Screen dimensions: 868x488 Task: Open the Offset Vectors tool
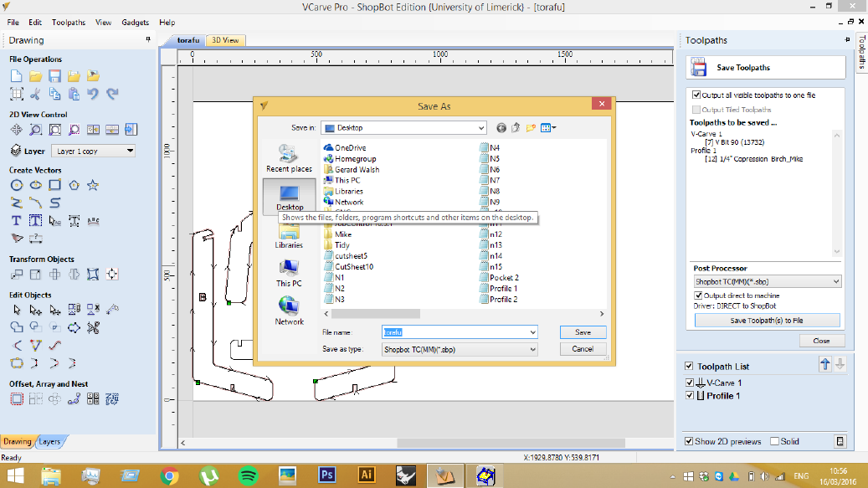tap(17, 399)
